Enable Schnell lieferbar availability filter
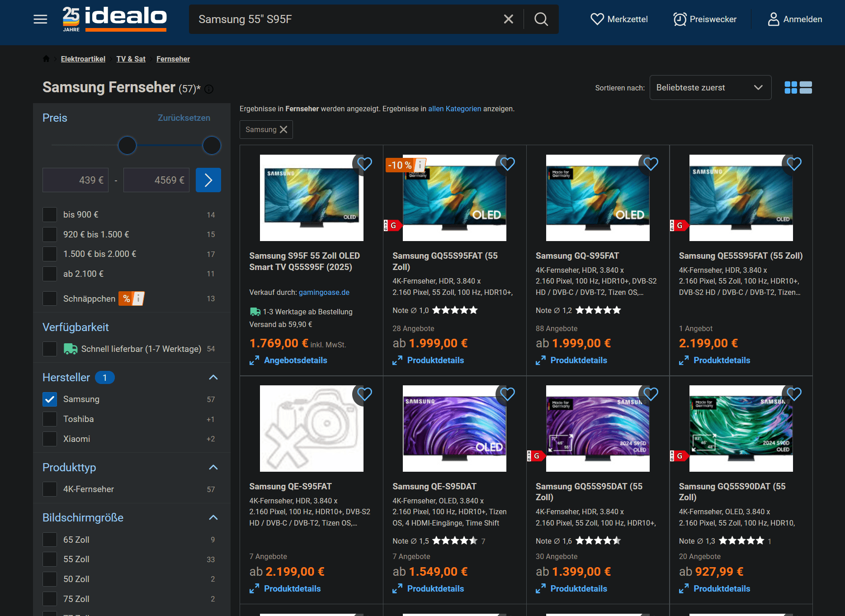The height and width of the screenshot is (616, 845). [50, 349]
